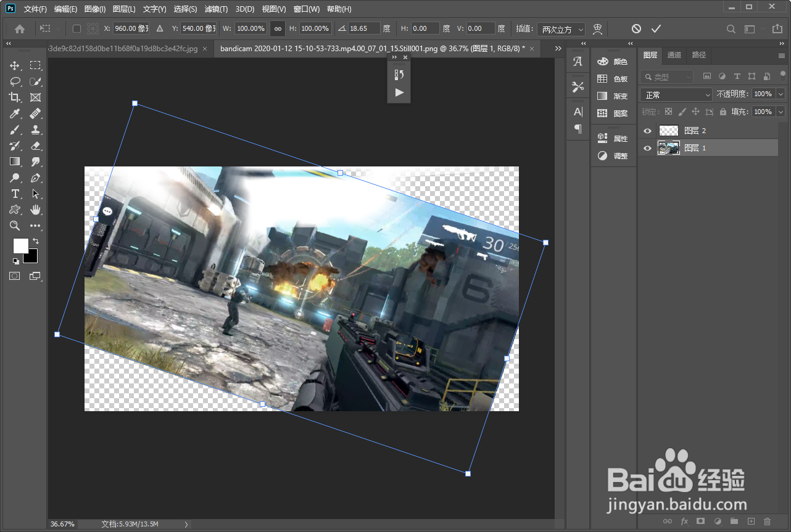Open the blend mode 正常 dropdown
The width and height of the screenshot is (791, 532).
(676, 95)
